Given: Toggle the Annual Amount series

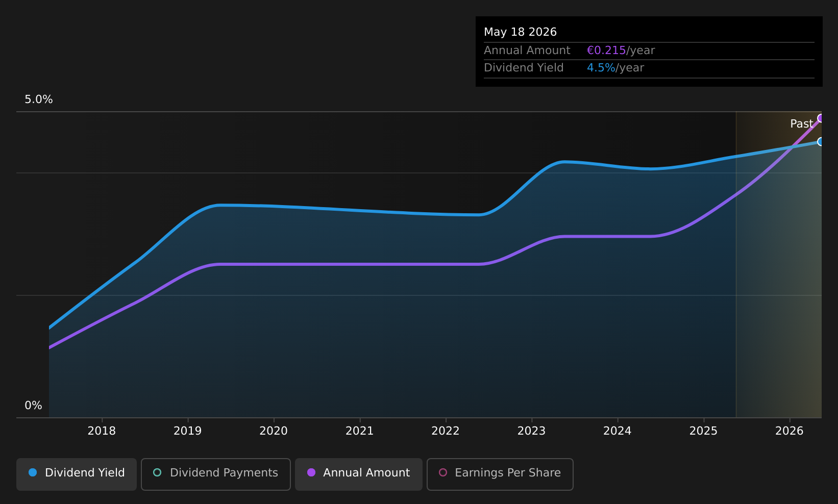Looking at the screenshot, I should tap(358, 474).
